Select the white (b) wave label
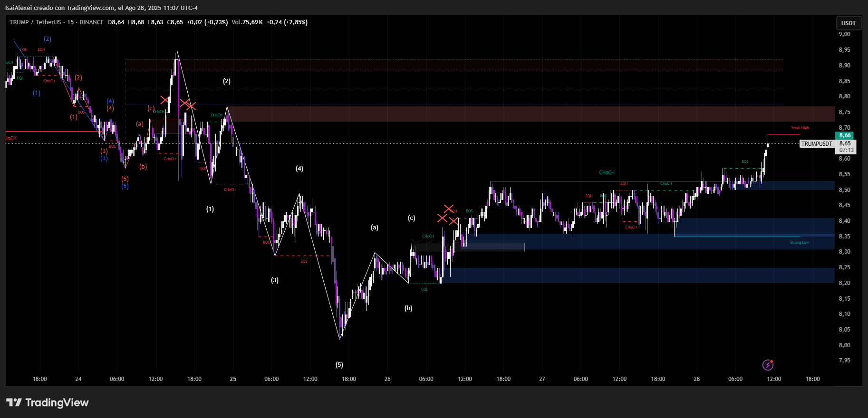This screenshot has width=868, height=418. [x=408, y=308]
